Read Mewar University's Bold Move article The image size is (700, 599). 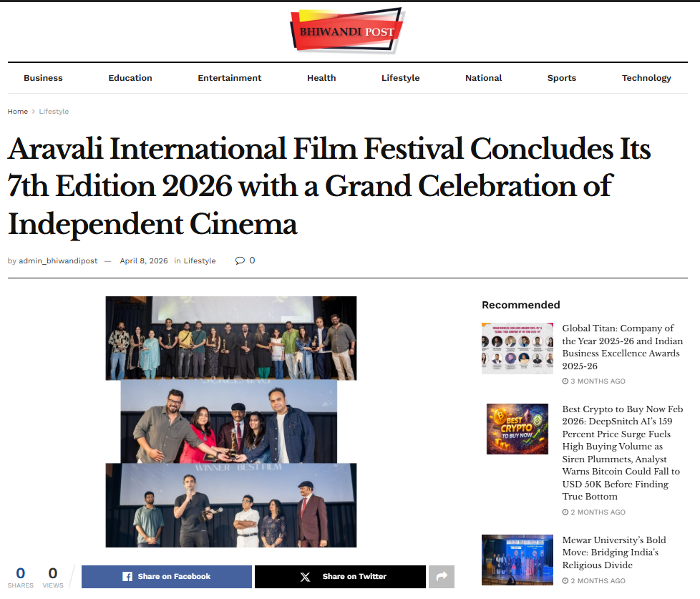pyautogui.click(x=613, y=552)
